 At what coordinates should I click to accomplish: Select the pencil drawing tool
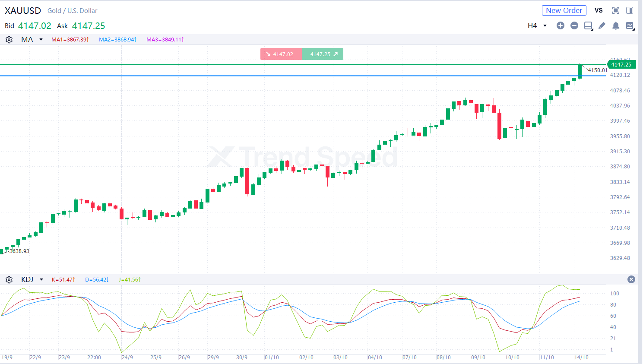click(602, 25)
